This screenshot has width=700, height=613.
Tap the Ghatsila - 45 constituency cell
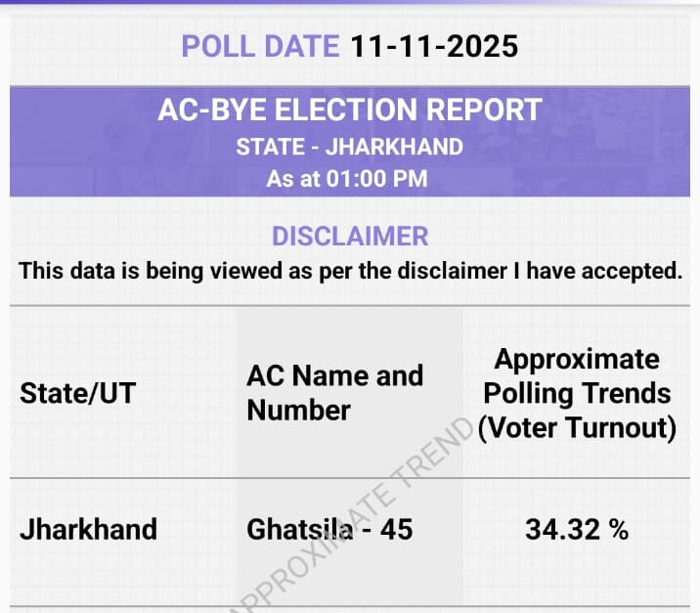click(329, 529)
